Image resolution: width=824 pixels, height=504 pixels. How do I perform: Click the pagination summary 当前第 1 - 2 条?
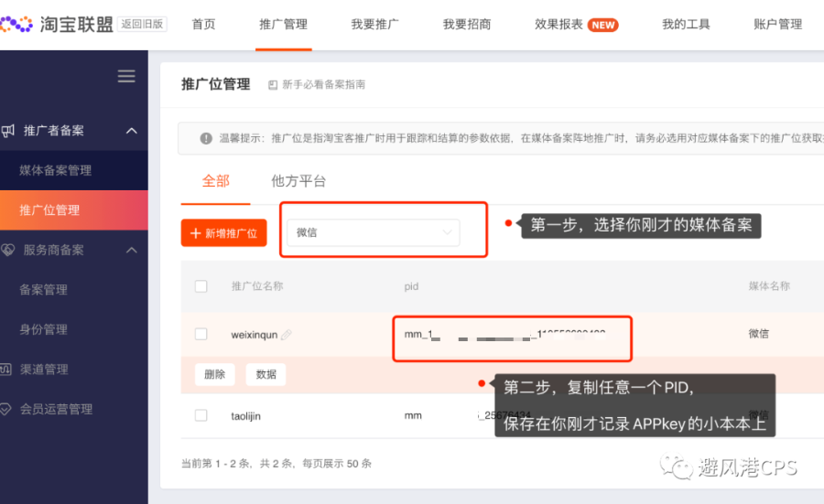(x=215, y=464)
